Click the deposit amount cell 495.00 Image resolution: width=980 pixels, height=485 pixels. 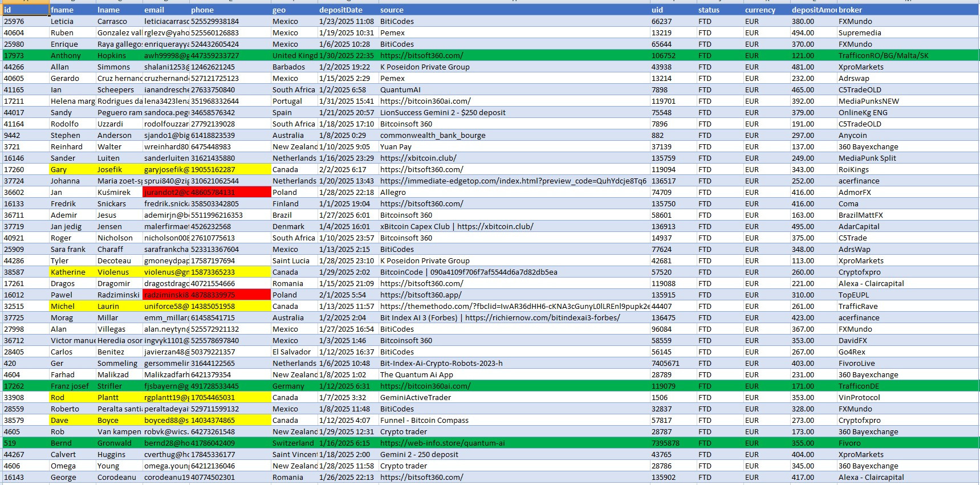803,226
